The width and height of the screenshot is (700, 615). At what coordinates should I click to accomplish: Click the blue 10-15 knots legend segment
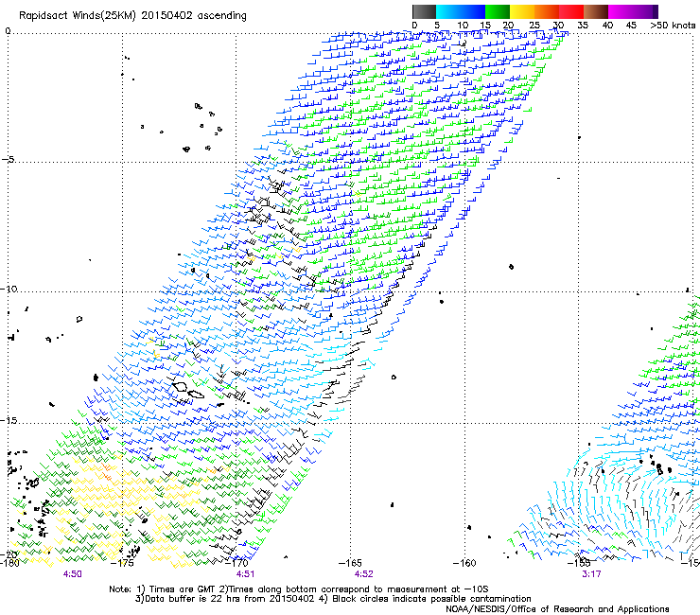point(472,11)
